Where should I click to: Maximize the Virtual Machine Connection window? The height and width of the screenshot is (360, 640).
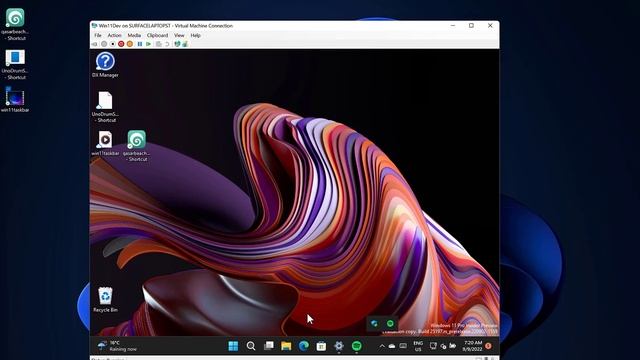(x=471, y=26)
